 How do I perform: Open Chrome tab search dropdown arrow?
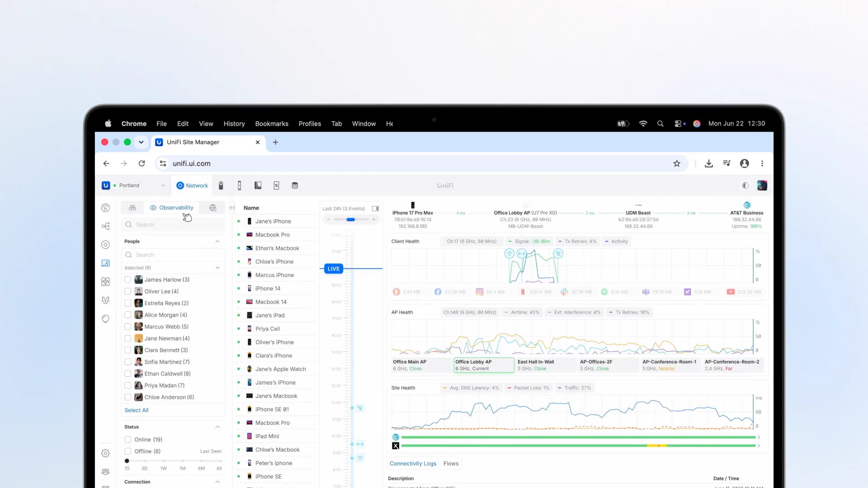(141, 142)
